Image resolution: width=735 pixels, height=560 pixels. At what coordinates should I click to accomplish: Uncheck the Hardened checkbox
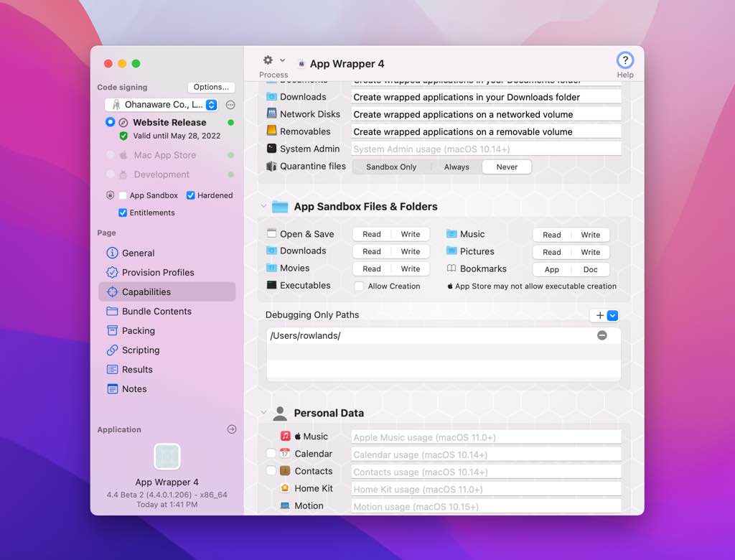(x=191, y=195)
